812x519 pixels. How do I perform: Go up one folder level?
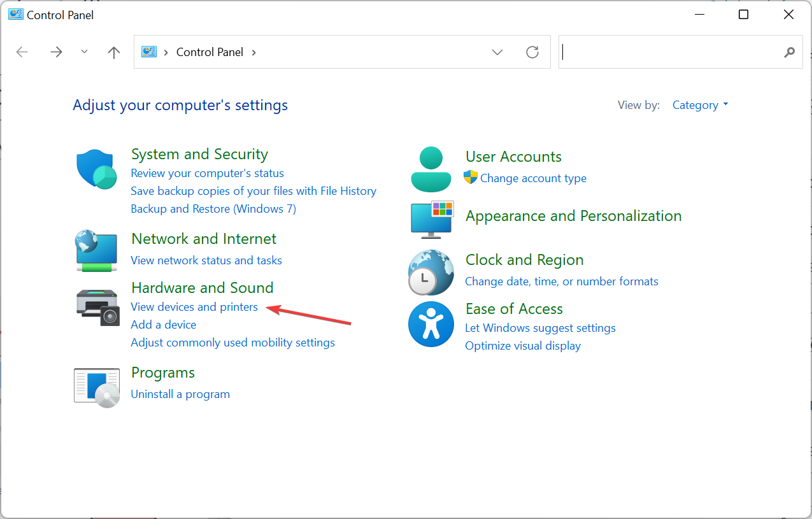[x=114, y=52]
